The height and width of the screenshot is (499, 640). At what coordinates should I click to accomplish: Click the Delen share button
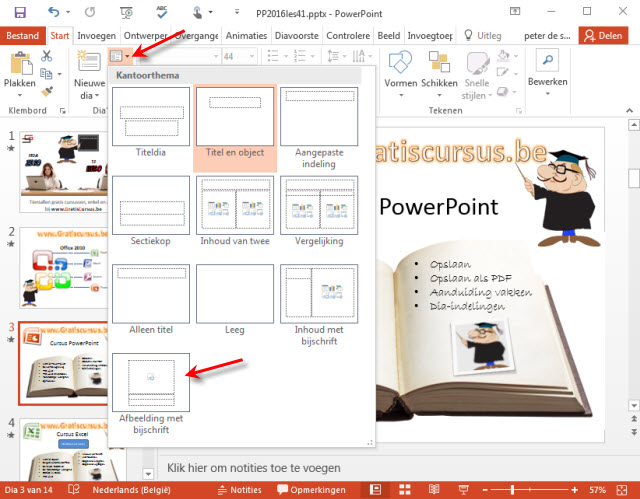(x=603, y=35)
